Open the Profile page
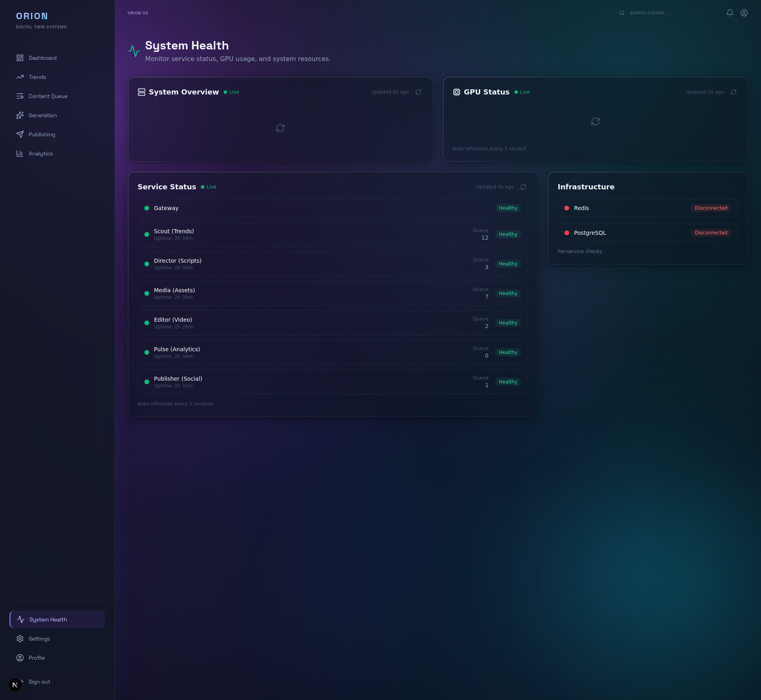This screenshot has height=700, width=761. coord(36,658)
